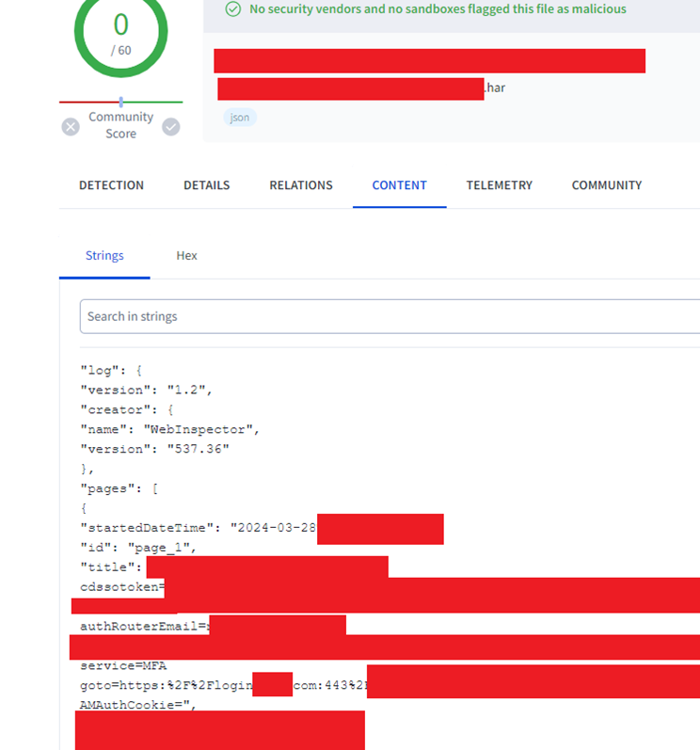Select the json file tag
Viewport: 700px width, 750px height.
tap(240, 118)
